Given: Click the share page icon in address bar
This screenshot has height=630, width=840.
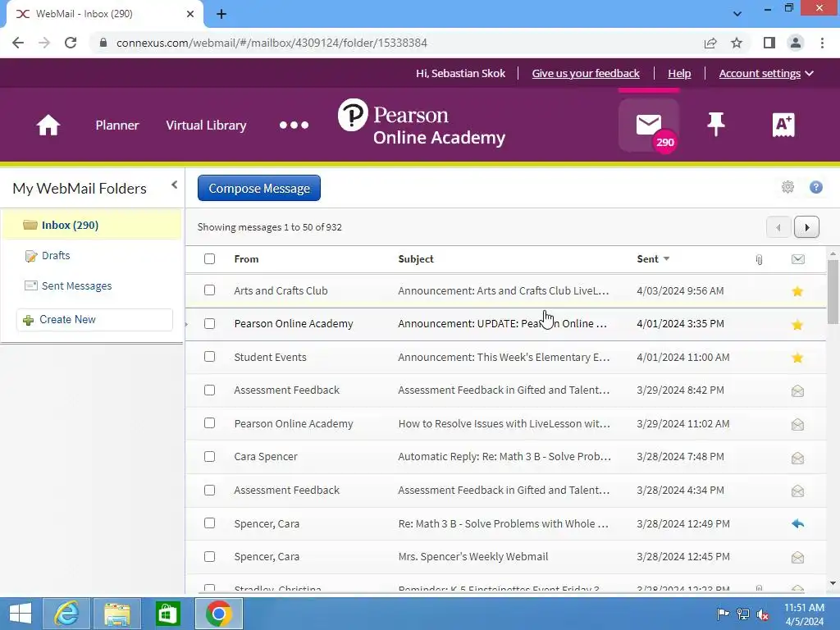Looking at the screenshot, I should (710, 43).
